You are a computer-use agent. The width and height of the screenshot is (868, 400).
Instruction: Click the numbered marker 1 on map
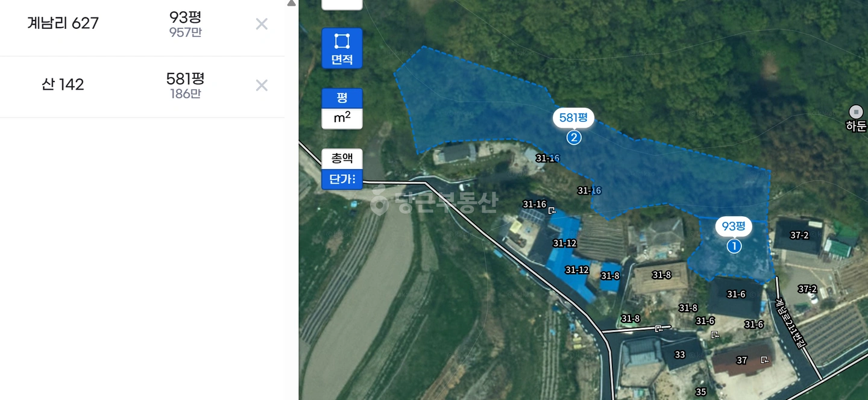[734, 246]
